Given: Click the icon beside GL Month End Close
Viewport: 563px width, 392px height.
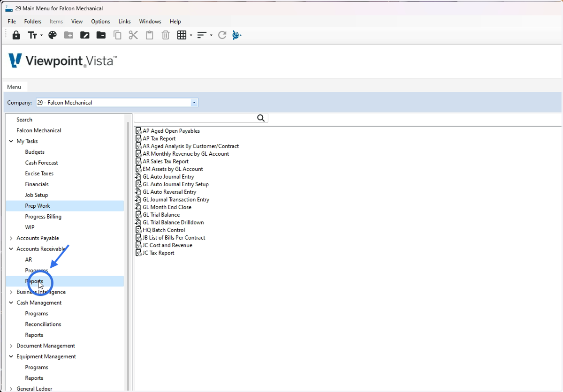Looking at the screenshot, I should (x=138, y=207).
